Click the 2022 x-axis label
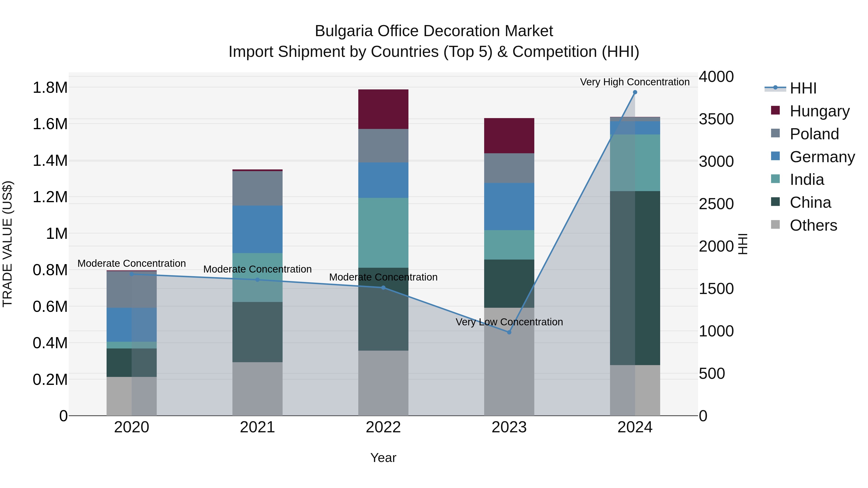 (x=383, y=427)
